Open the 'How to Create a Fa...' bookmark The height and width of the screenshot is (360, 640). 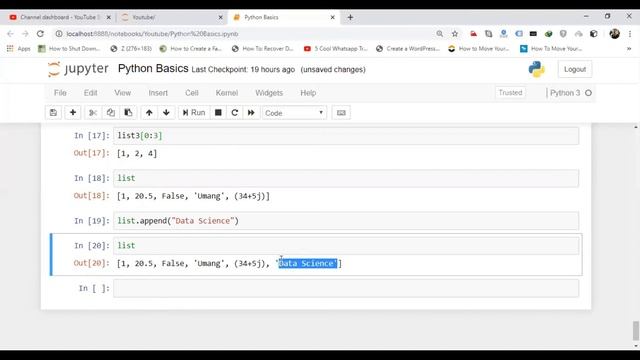point(191,49)
